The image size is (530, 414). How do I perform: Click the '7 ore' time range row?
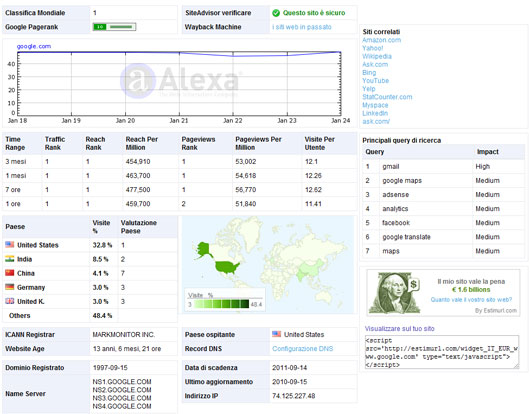(x=179, y=190)
